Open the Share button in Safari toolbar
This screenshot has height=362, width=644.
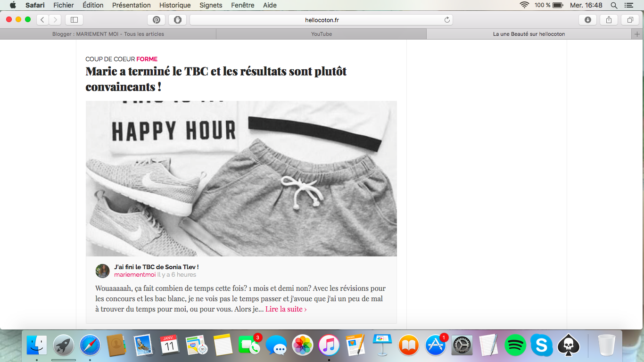pos(609,20)
